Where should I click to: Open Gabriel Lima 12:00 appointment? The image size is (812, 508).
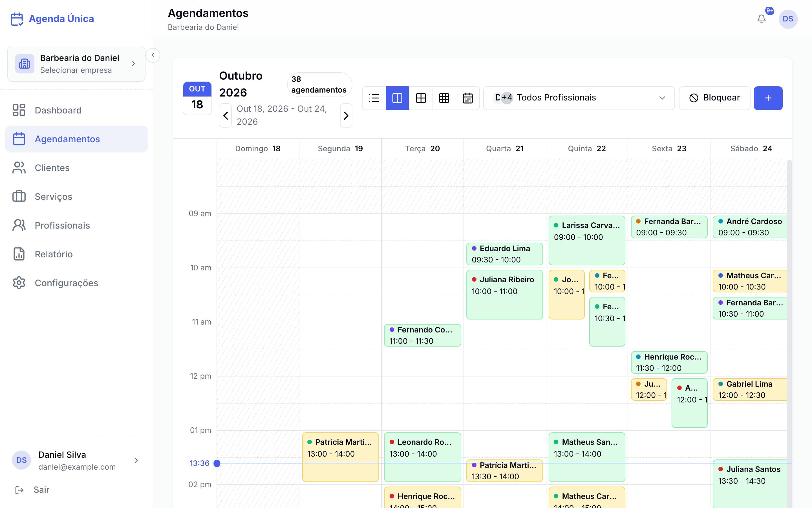point(750,389)
